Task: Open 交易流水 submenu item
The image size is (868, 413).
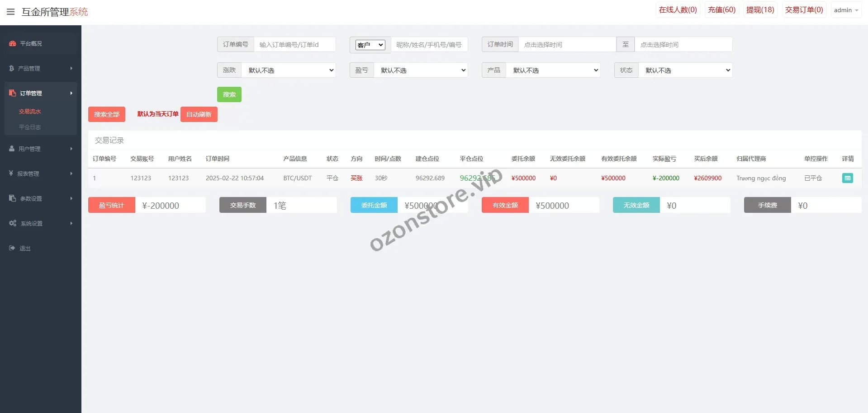Action: click(x=30, y=112)
